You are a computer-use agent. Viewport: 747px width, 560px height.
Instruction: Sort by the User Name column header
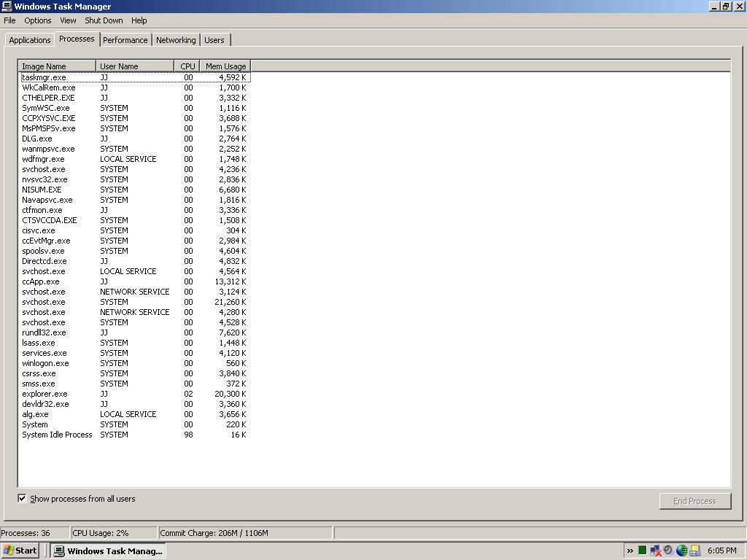135,66
